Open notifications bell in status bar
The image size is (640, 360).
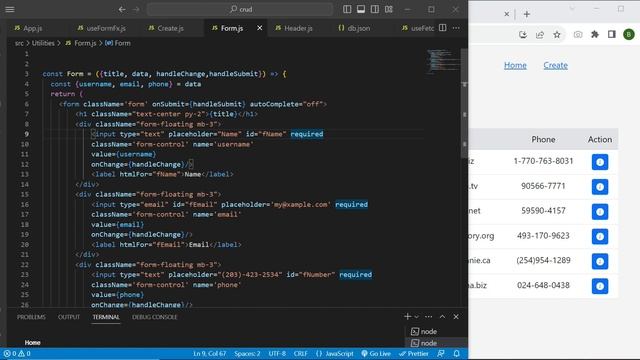coord(456,353)
